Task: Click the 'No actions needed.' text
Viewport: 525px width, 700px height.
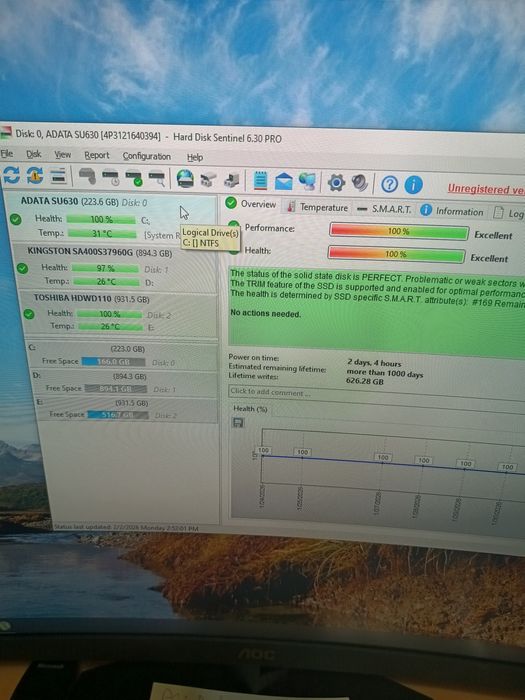Action: (x=266, y=313)
